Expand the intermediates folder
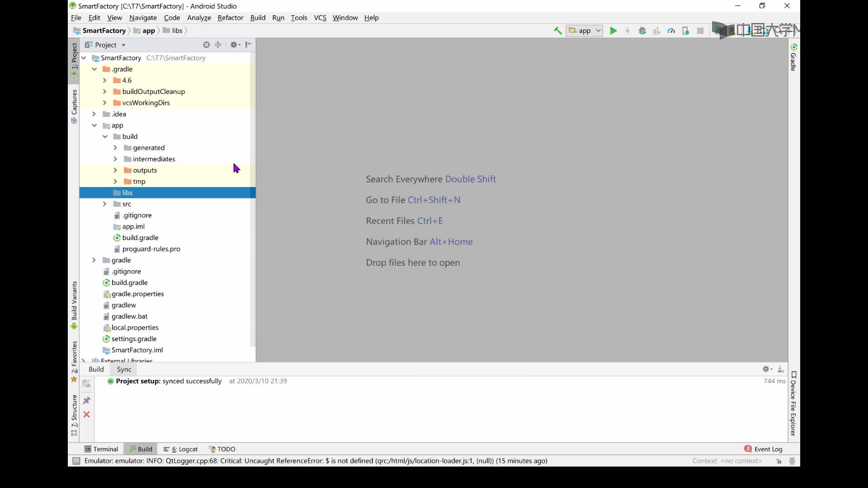Screen dimensions: 868x488 pos(115,159)
